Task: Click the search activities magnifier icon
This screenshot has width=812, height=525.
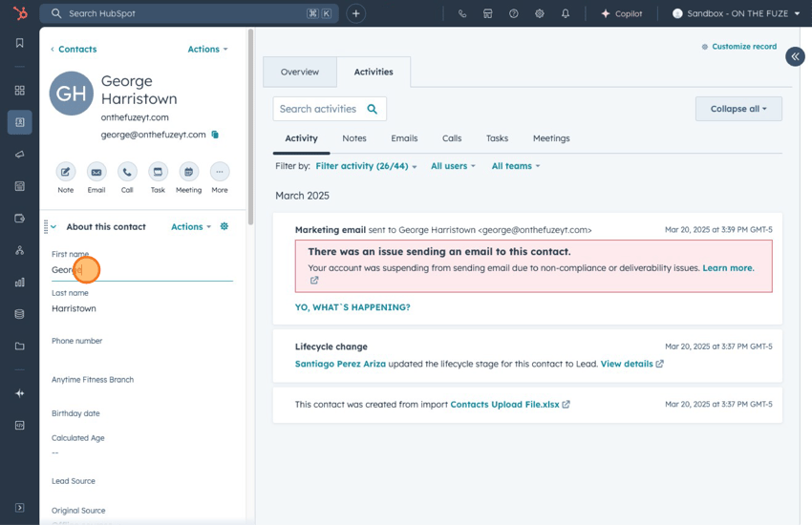Action: point(372,109)
